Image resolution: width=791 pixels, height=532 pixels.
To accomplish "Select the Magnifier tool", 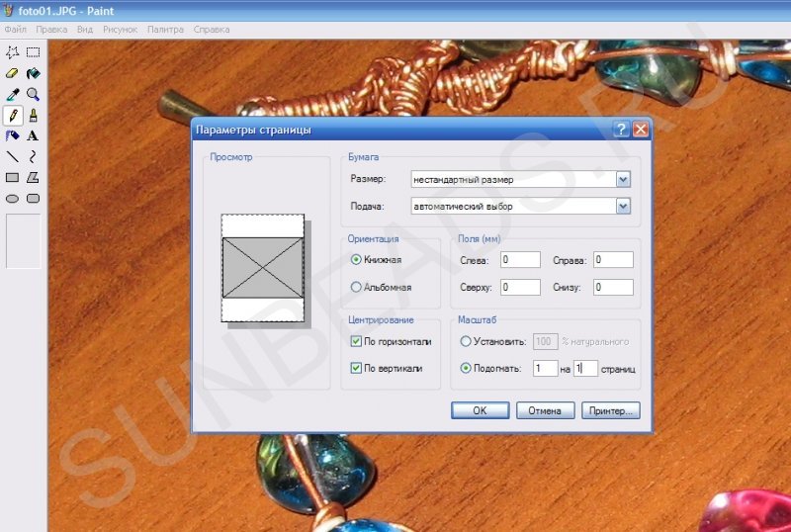I will pos(34,94).
